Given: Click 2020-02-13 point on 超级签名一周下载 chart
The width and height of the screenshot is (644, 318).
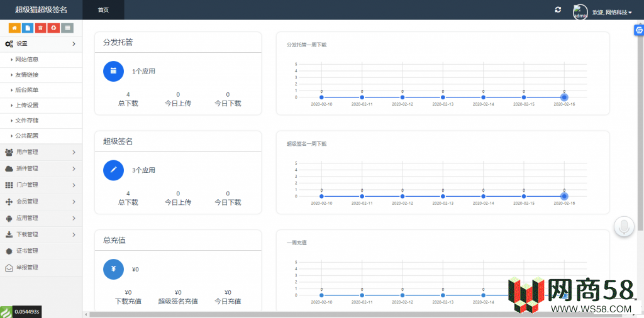Looking at the screenshot, I should [443, 196].
